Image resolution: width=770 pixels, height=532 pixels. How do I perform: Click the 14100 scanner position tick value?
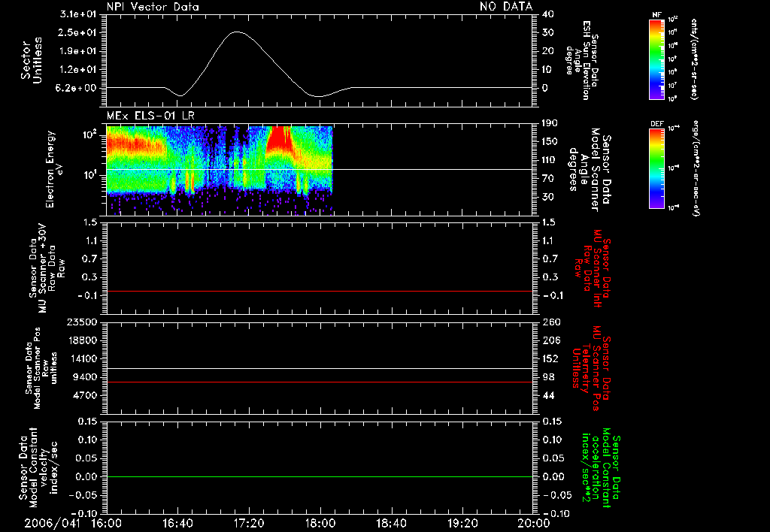click(81, 358)
